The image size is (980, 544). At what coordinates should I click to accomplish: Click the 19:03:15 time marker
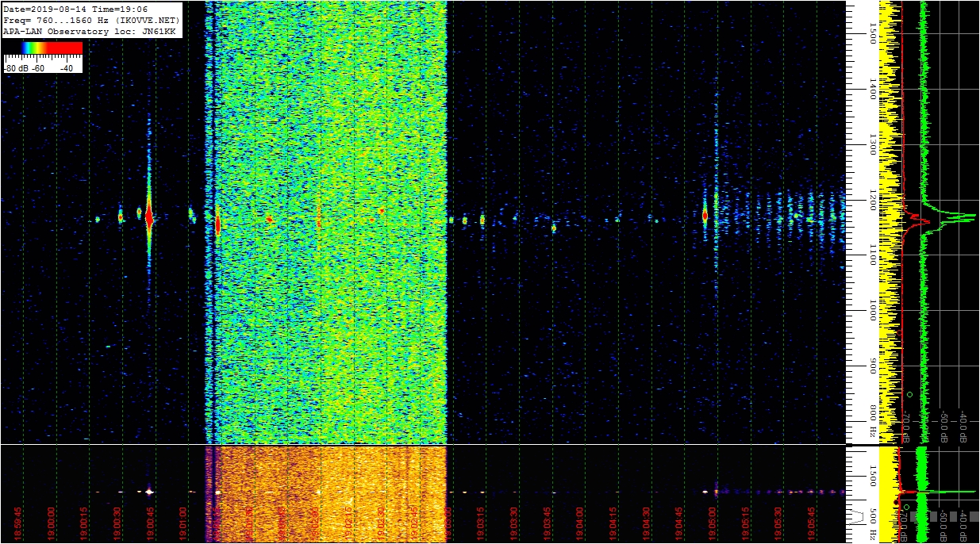[482, 523]
